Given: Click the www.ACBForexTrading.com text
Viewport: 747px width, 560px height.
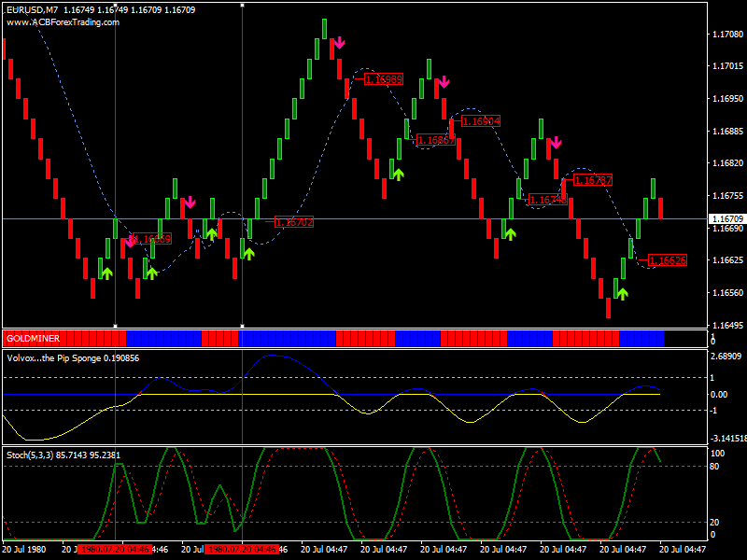Looking at the screenshot, I should pyautogui.click(x=63, y=22).
